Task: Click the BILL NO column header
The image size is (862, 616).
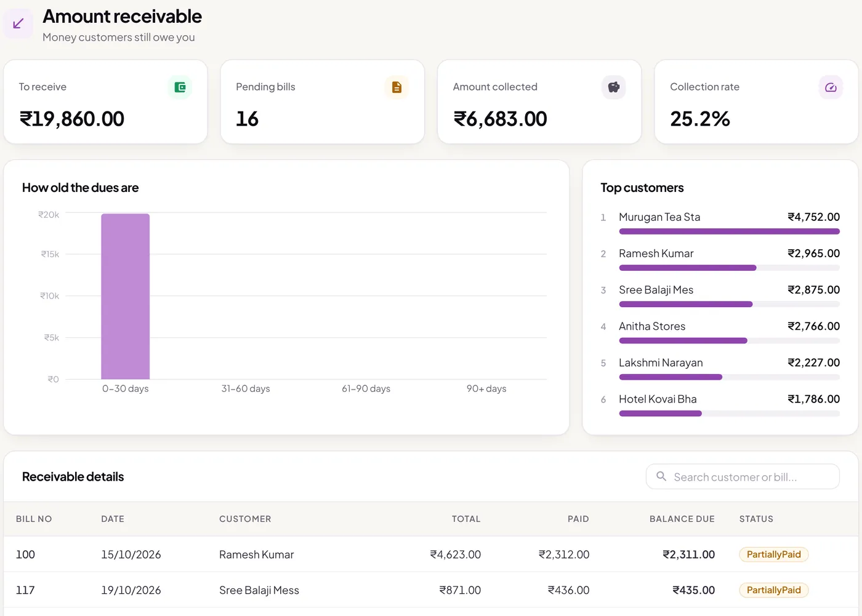Action: 34,519
